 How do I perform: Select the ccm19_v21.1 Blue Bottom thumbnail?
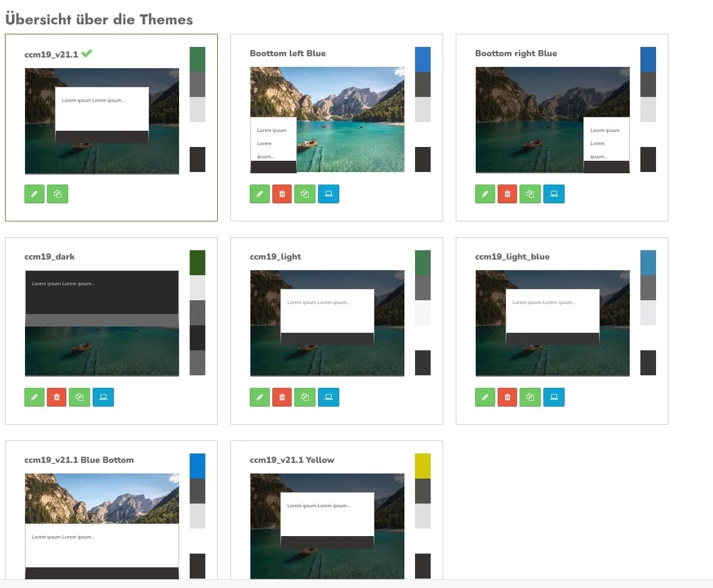tap(102, 525)
